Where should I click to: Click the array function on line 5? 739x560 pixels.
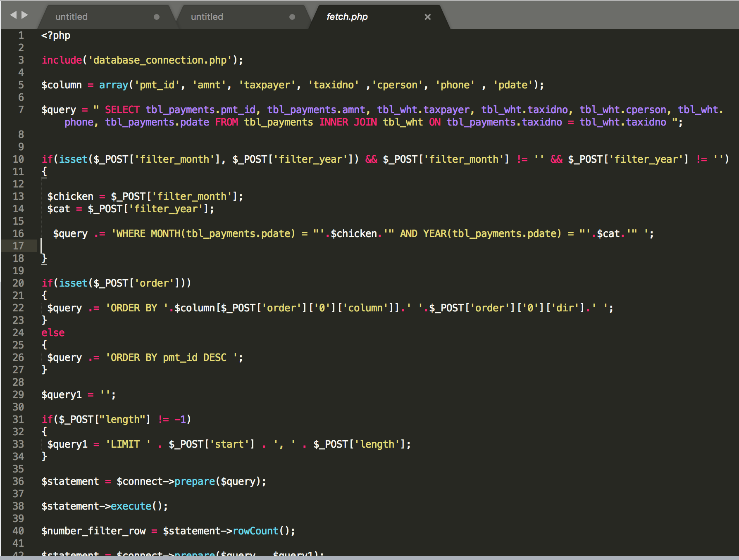point(113,85)
